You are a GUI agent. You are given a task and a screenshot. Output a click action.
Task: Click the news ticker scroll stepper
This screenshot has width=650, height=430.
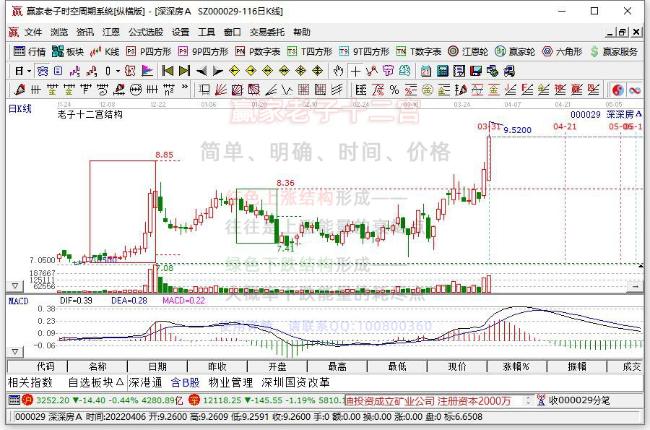pyautogui.click(x=528, y=401)
